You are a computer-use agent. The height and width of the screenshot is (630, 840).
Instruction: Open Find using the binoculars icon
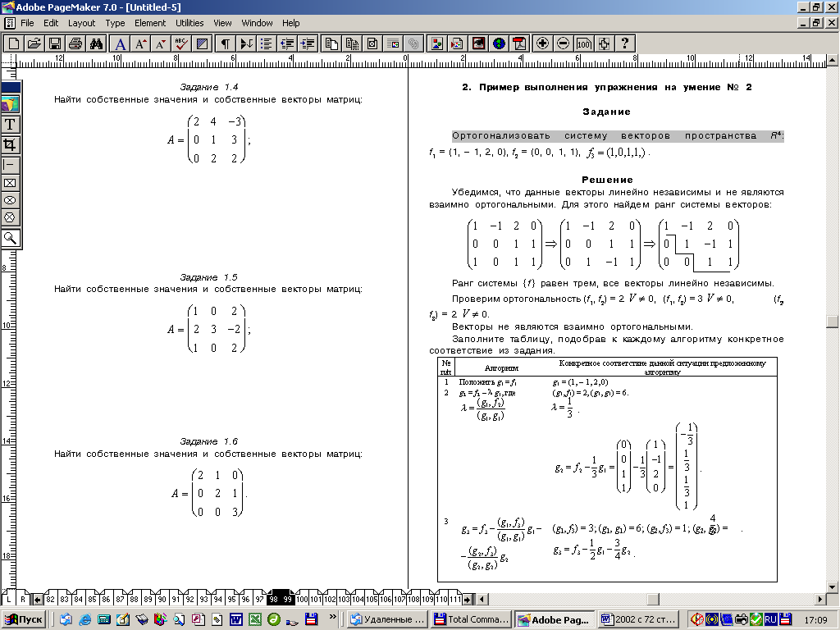tap(96, 43)
